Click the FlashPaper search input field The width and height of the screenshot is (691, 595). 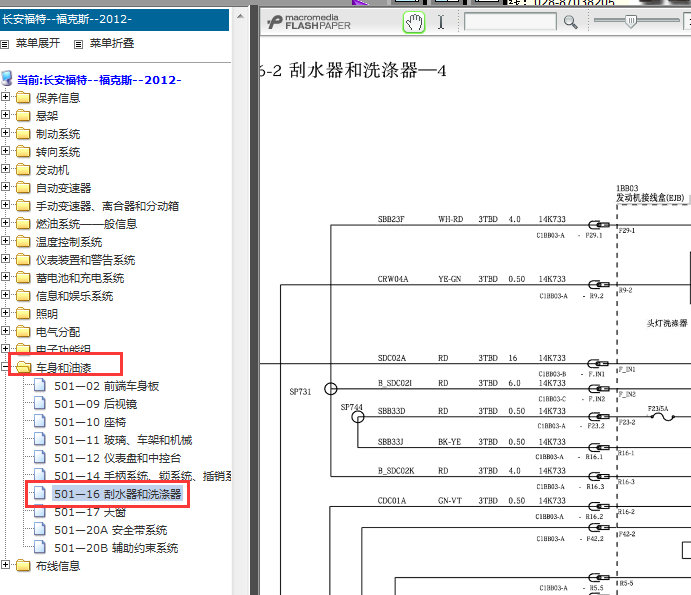tap(510, 22)
